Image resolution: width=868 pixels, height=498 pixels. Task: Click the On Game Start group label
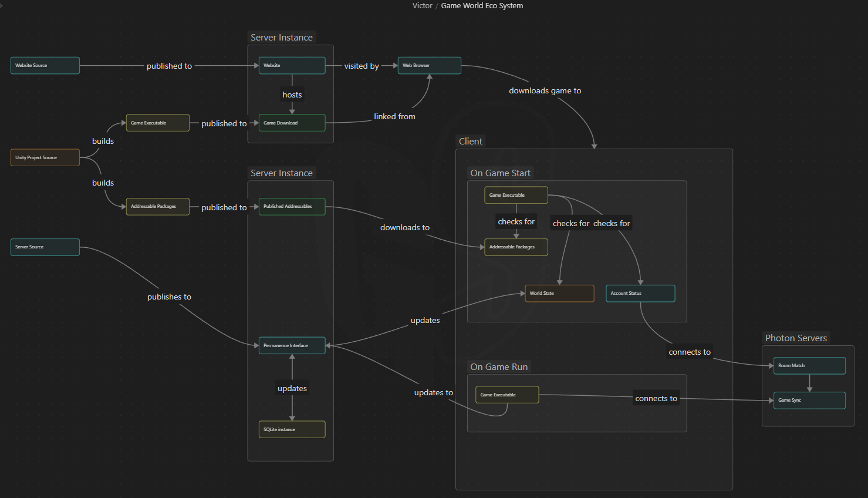500,173
